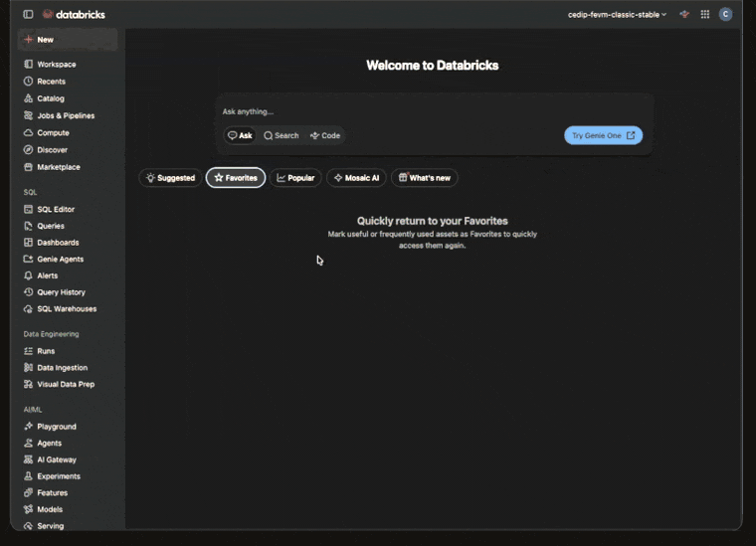
Task: Select the Search mode
Action: (282, 135)
